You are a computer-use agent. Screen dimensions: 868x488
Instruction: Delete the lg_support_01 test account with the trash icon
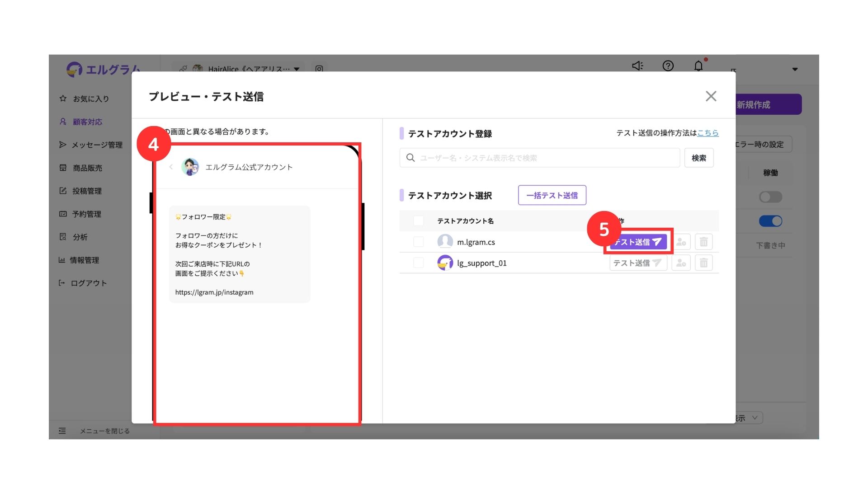pyautogui.click(x=703, y=263)
